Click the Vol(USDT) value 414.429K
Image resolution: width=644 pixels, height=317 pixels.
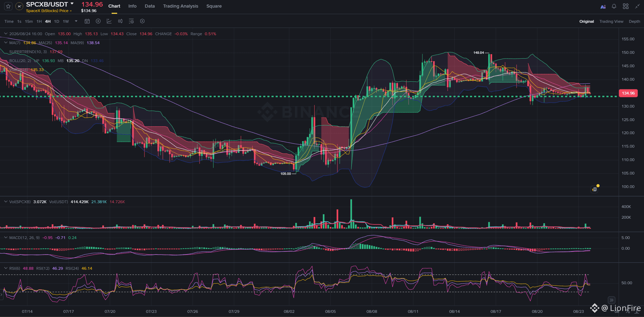(x=80, y=202)
